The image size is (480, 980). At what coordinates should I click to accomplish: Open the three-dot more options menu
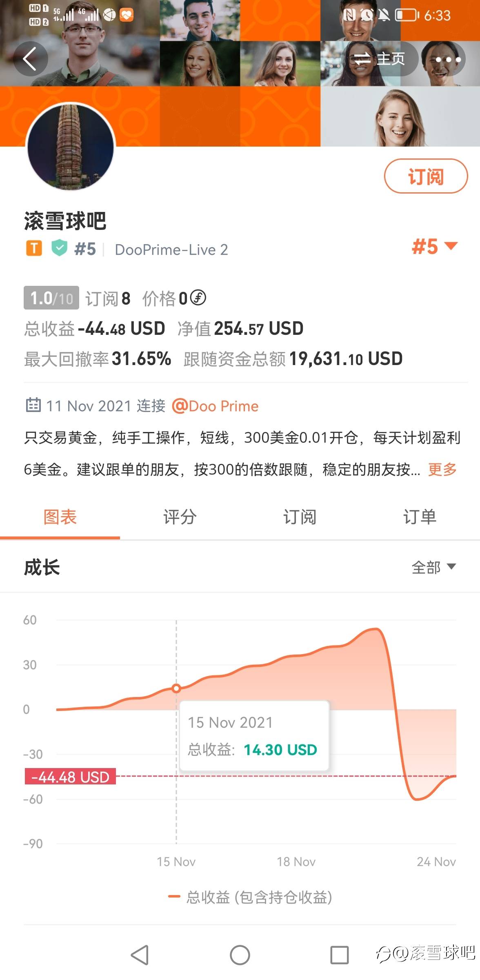448,60
